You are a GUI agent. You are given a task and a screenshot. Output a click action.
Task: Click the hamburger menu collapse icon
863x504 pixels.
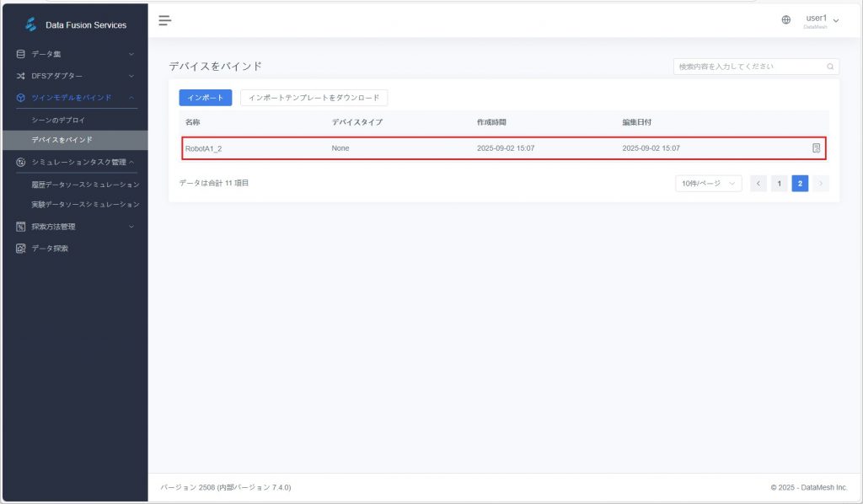[165, 20]
